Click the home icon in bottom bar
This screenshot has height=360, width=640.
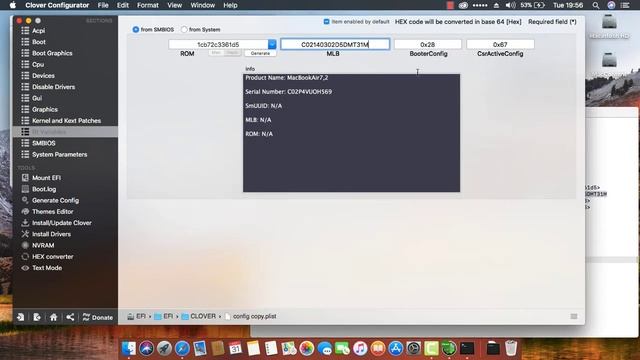point(53,317)
